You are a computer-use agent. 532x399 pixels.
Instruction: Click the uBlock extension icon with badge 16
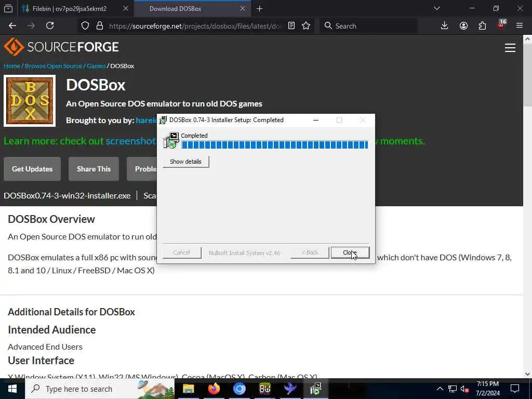pyautogui.click(x=501, y=25)
